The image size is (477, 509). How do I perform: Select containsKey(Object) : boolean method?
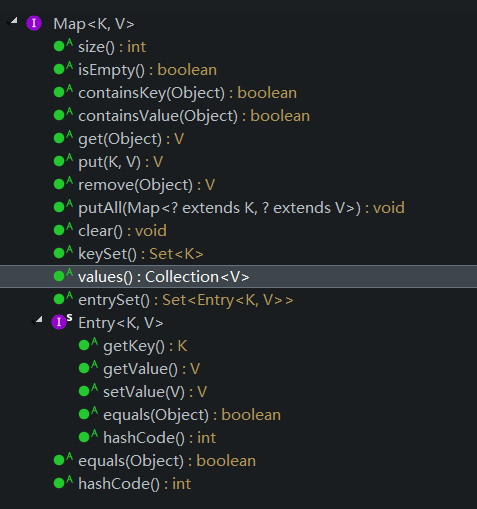click(187, 93)
